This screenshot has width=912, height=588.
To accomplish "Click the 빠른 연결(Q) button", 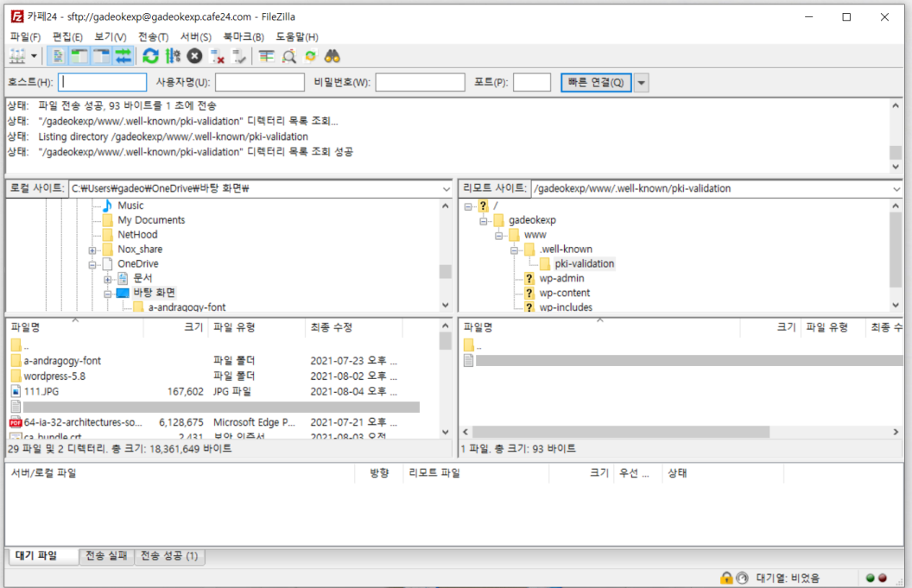I will pos(596,82).
